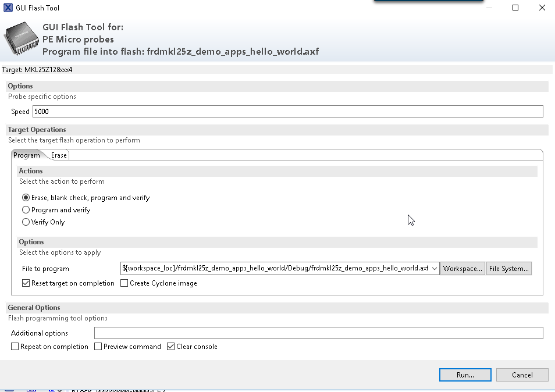
Task: Click the File System... browse button
Action: (509, 269)
